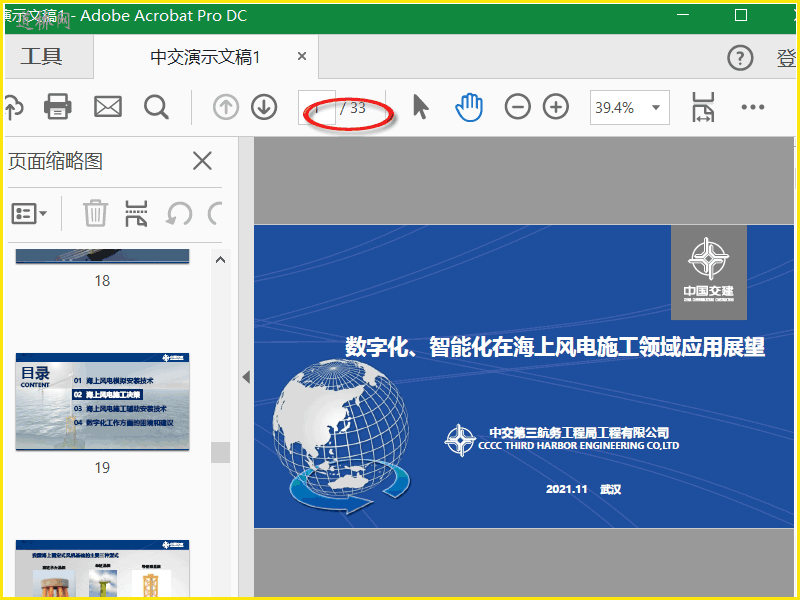The image size is (800, 600).
Task: Select the page 18 thumbnail
Action: 103,256
